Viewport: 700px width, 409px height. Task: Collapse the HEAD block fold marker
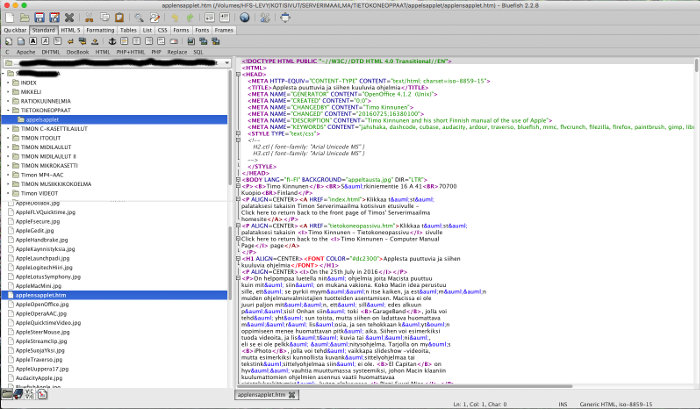coord(238,74)
